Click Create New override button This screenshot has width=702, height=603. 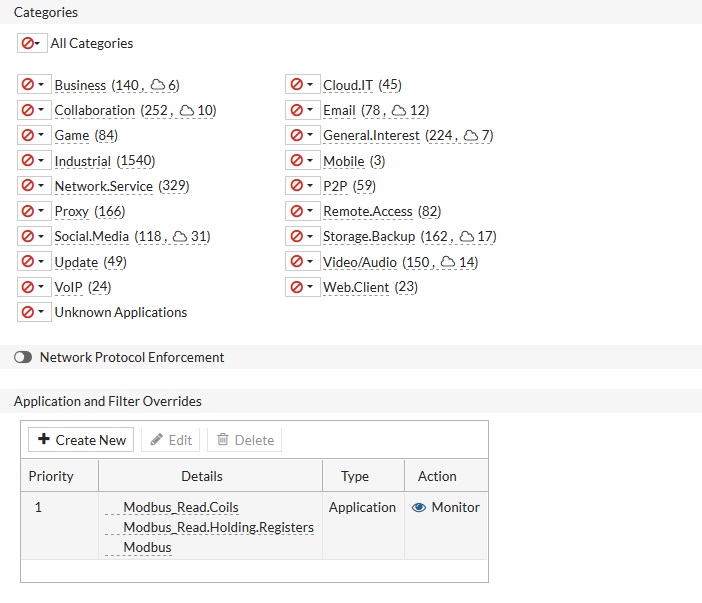pyautogui.click(x=82, y=440)
